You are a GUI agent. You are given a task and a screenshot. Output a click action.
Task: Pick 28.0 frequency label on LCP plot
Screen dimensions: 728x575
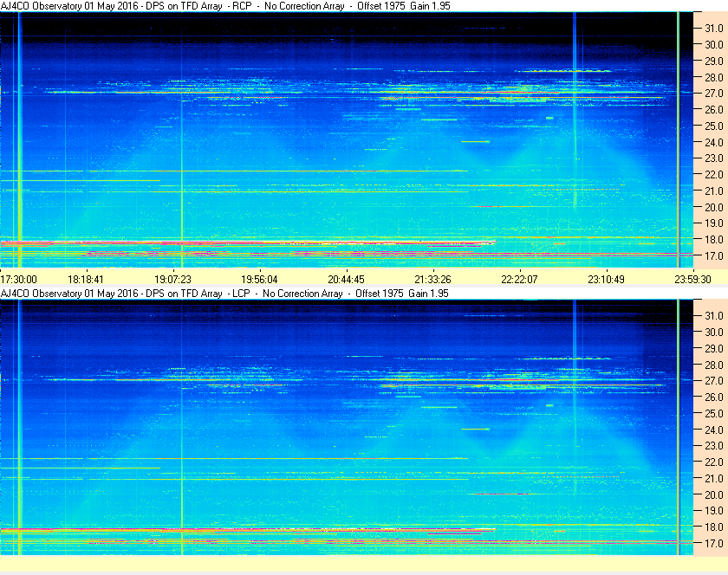pos(714,365)
